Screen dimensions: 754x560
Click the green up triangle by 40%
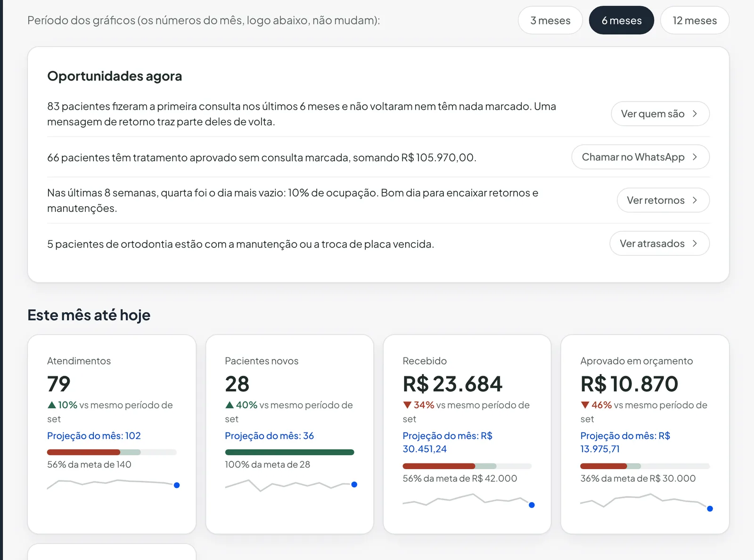tap(229, 405)
